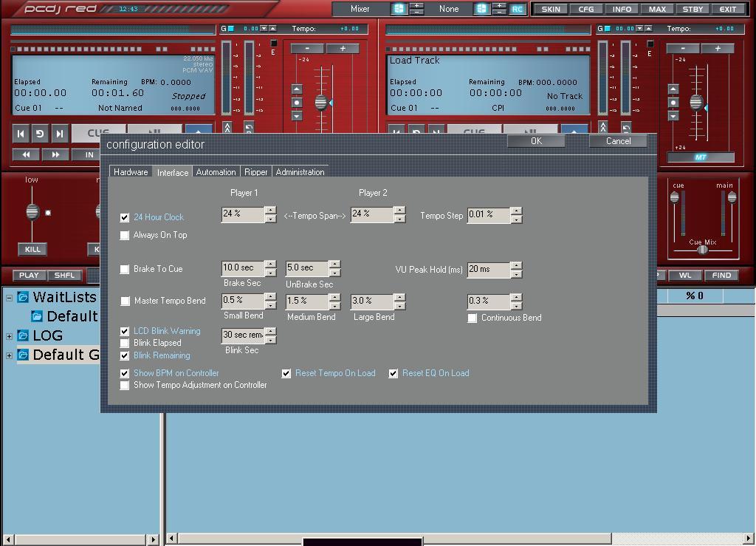Screen dimensions: 756x546
Task: Click PLAY button above tree panel
Action: click(29, 276)
